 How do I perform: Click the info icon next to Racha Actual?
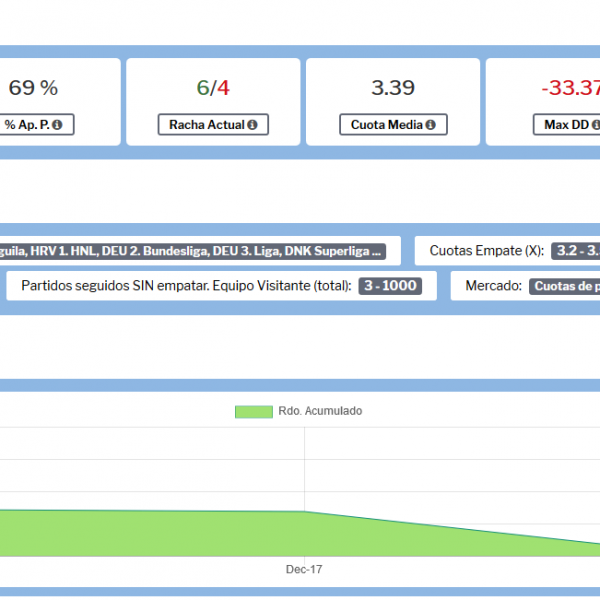[x=252, y=125]
